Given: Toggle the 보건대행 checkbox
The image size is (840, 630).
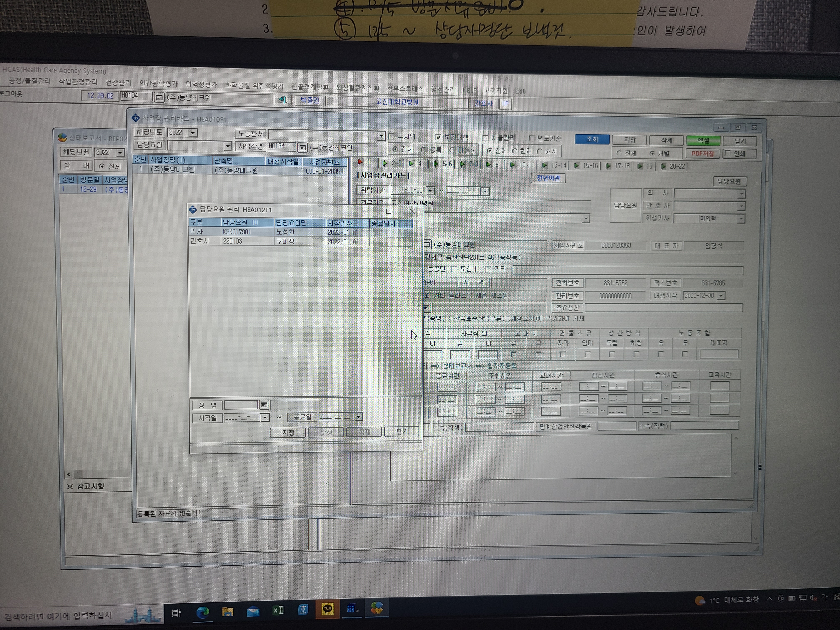Looking at the screenshot, I should click(x=438, y=137).
